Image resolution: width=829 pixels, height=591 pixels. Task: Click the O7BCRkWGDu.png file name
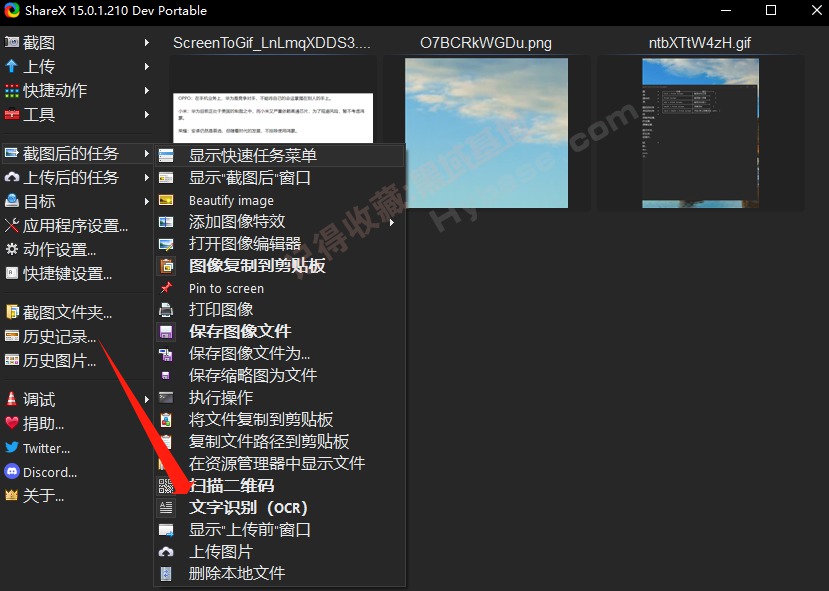pos(486,43)
